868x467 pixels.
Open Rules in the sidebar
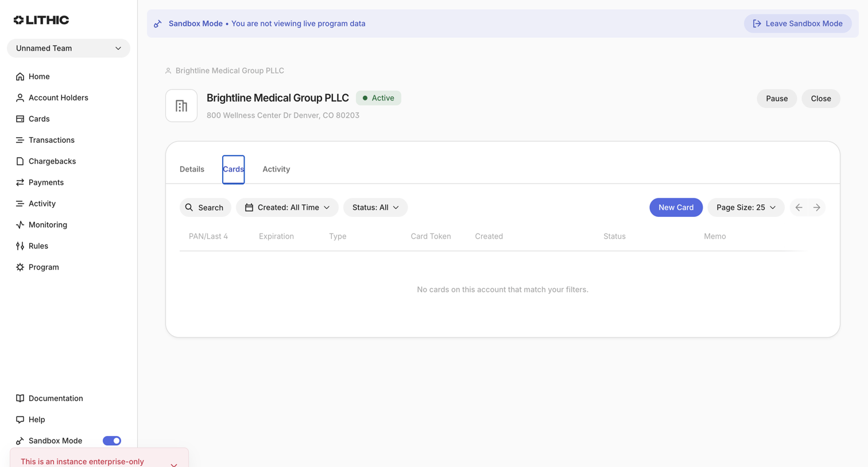(38, 246)
